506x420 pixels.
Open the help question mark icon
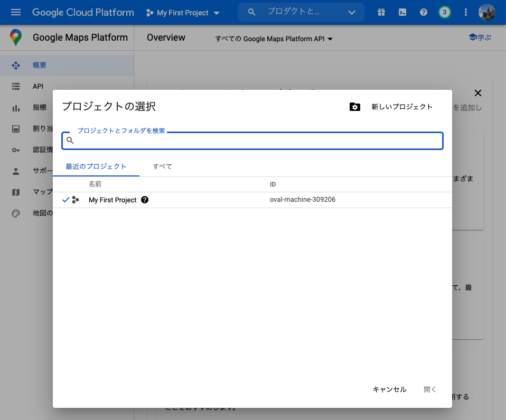tap(423, 12)
